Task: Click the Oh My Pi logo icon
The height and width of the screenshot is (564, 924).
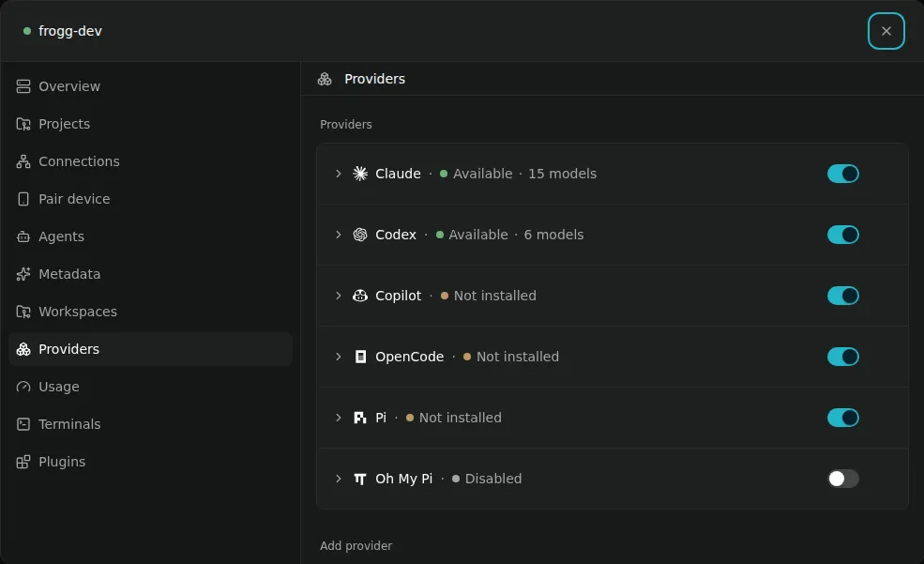Action: [360, 479]
